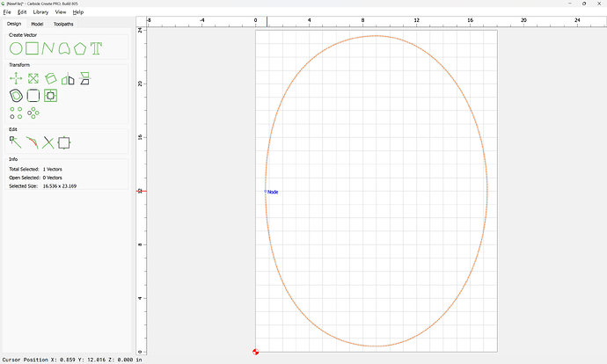Click the blue Node label on ellipse
Screen dimensions: 607x364
273,192
